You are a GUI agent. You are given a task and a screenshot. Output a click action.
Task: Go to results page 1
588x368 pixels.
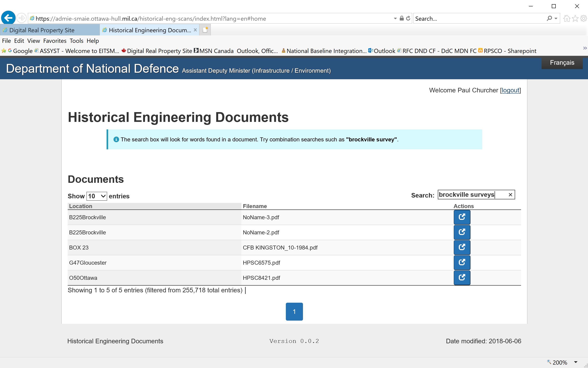294,311
